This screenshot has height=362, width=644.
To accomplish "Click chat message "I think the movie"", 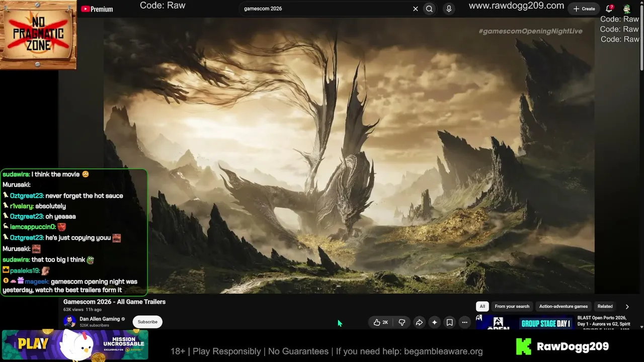I will coord(55,174).
